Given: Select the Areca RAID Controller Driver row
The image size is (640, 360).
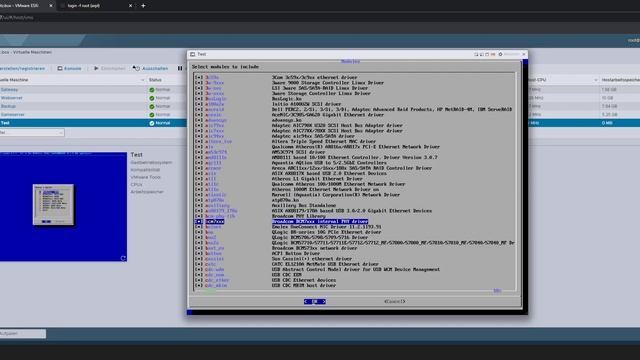Looking at the screenshot, I should (355, 168).
